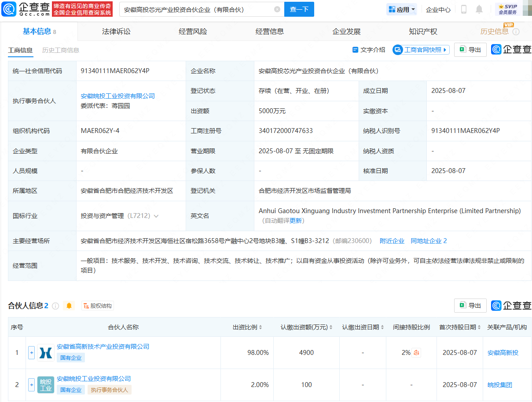The height and width of the screenshot is (402, 532).
Task: Open 文字介绍 view
Action: pos(369,50)
